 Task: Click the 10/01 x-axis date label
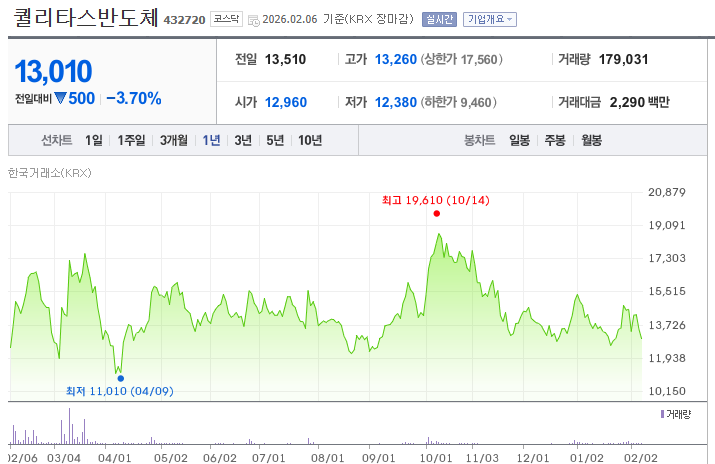click(x=435, y=458)
